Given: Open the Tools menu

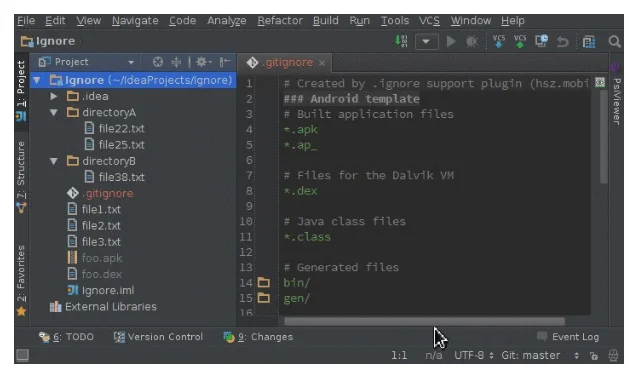Looking at the screenshot, I should [x=395, y=20].
